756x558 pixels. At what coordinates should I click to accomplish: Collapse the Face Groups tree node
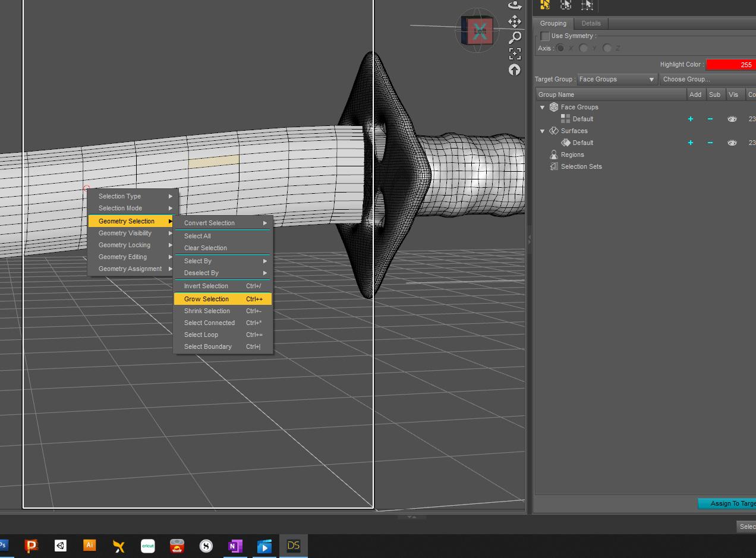point(542,107)
